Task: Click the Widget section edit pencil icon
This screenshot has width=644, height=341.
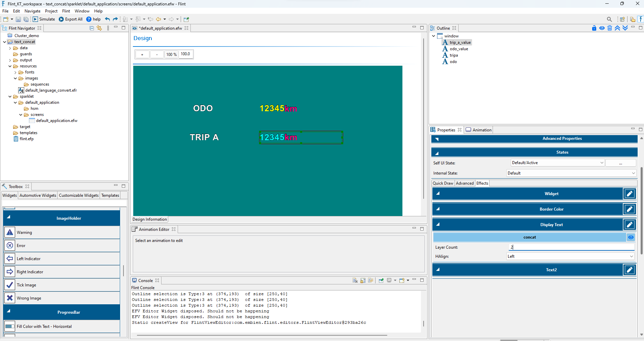Action: (630, 194)
